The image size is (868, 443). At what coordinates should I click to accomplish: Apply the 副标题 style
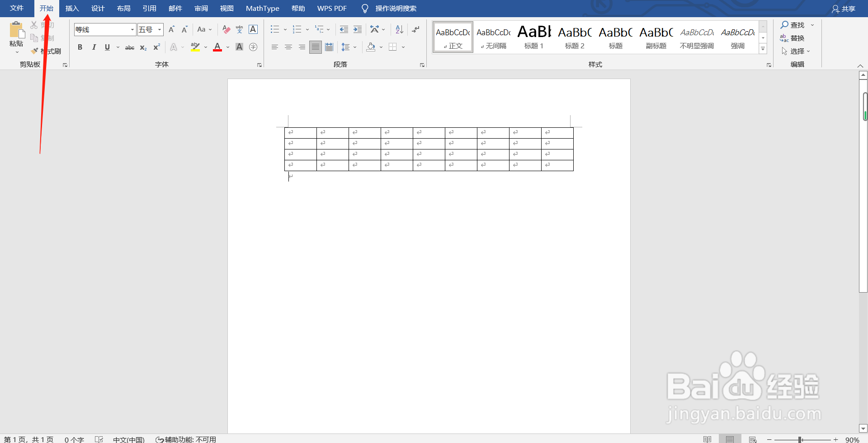pos(656,37)
